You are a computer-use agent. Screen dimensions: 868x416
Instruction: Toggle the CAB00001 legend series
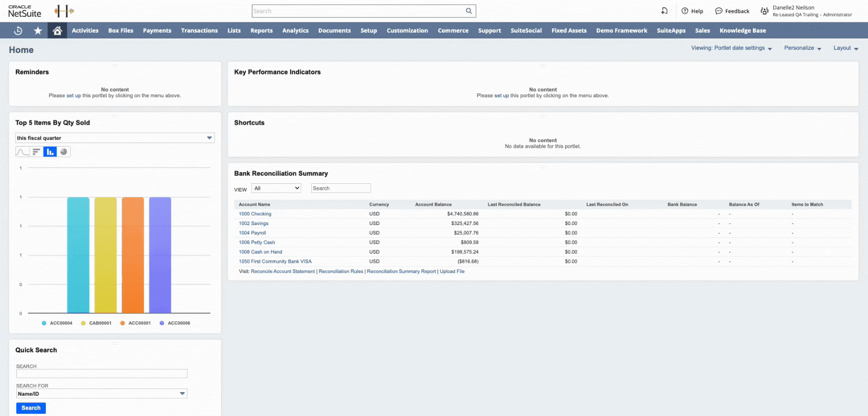pos(96,323)
